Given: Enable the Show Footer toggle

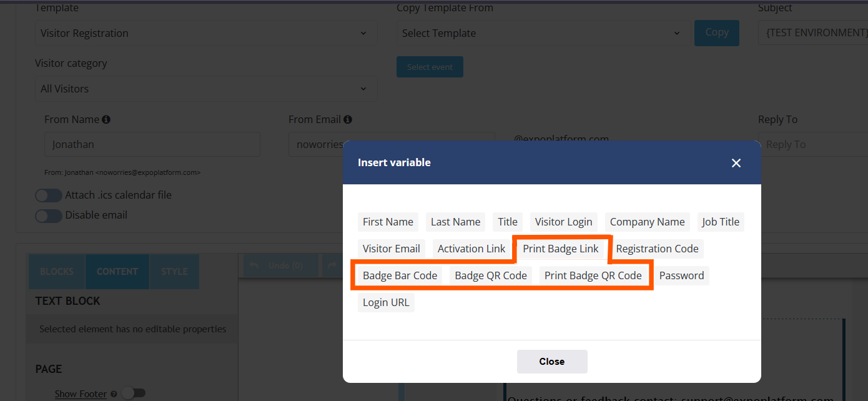Looking at the screenshot, I should tap(133, 394).
